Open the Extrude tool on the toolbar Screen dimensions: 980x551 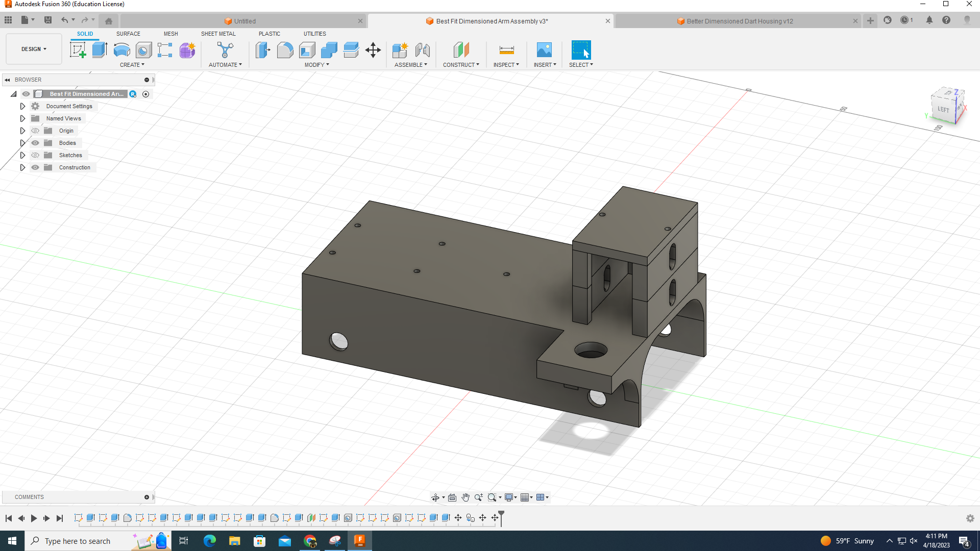tap(99, 50)
